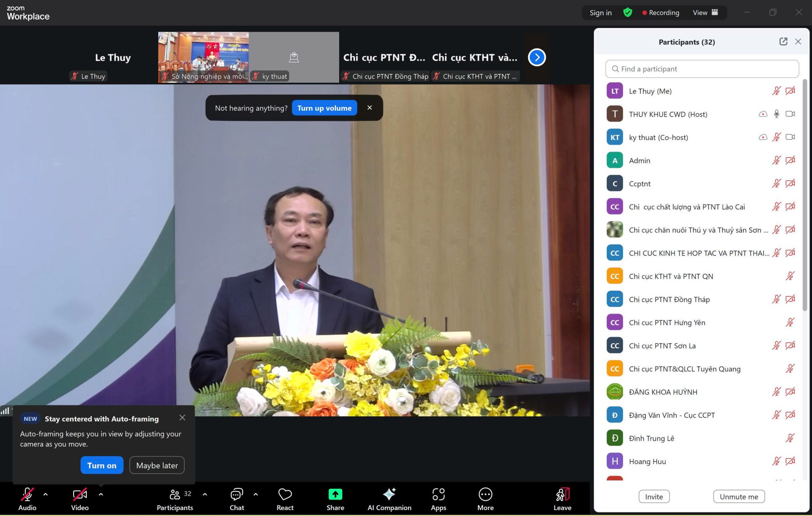The width and height of the screenshot is (812, 516).
Task: Expand audio options arrow beside Audio
Action: 46,494
